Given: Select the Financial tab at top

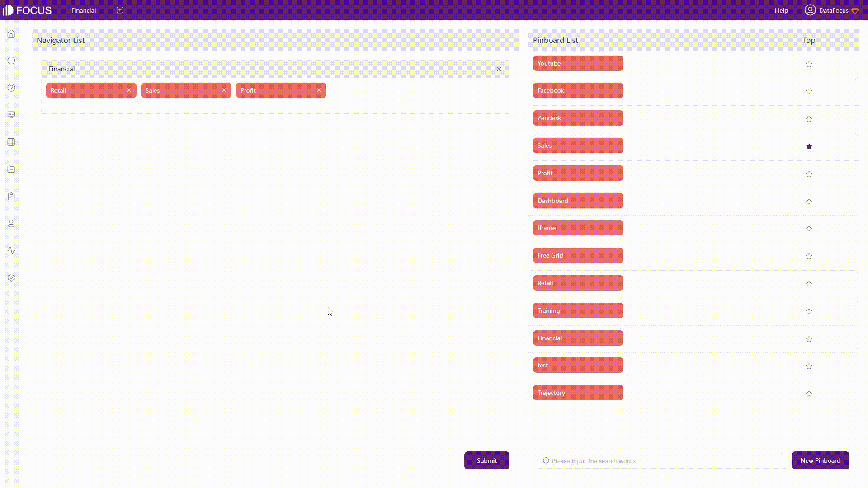Looking at the screenshot, I should point(84,10).
